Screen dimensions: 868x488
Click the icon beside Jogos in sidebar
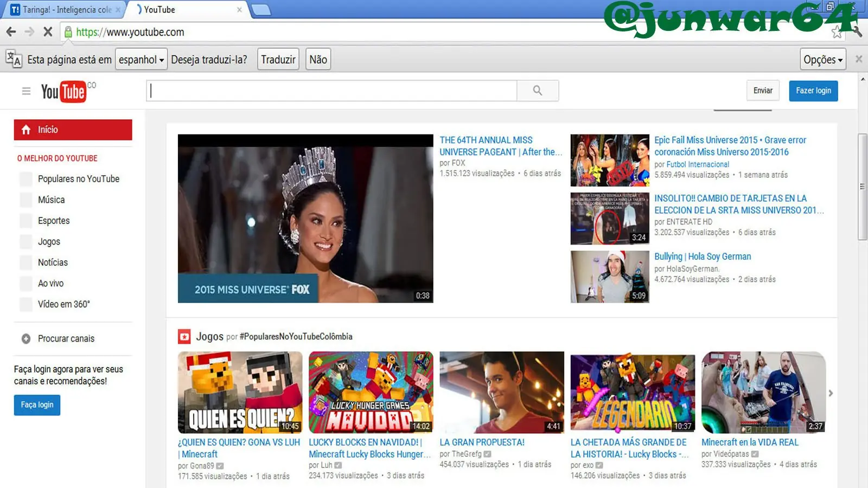click(25, 242)
